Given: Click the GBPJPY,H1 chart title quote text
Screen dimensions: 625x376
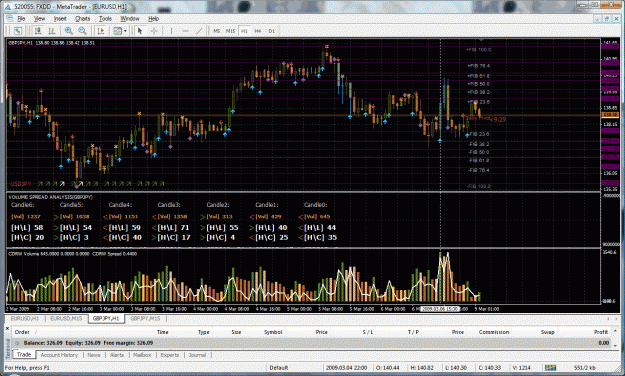Looking at the screenshot, I should 51,43.
